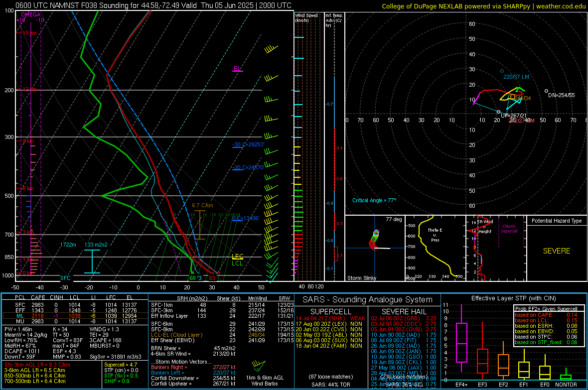The height and width of the screenshot is (390, 588).
Task: Click the 'Prob EF2+ Given Supercell' legend header
Action: point(546,309)
